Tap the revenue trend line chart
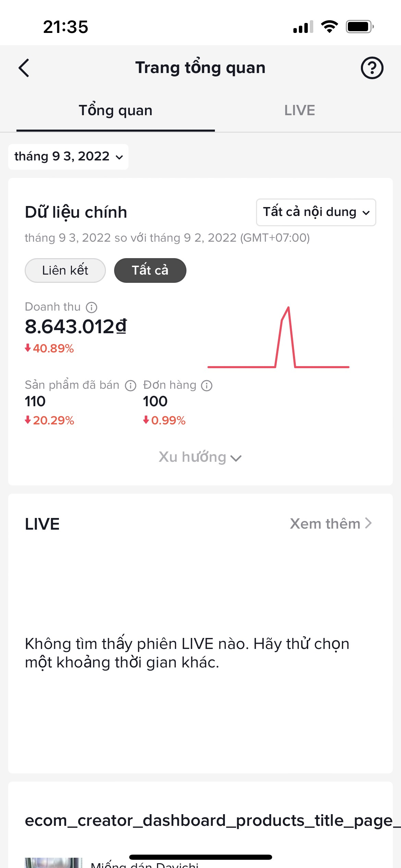The width and height of the screenshot is (401, 868). (278, 337)
